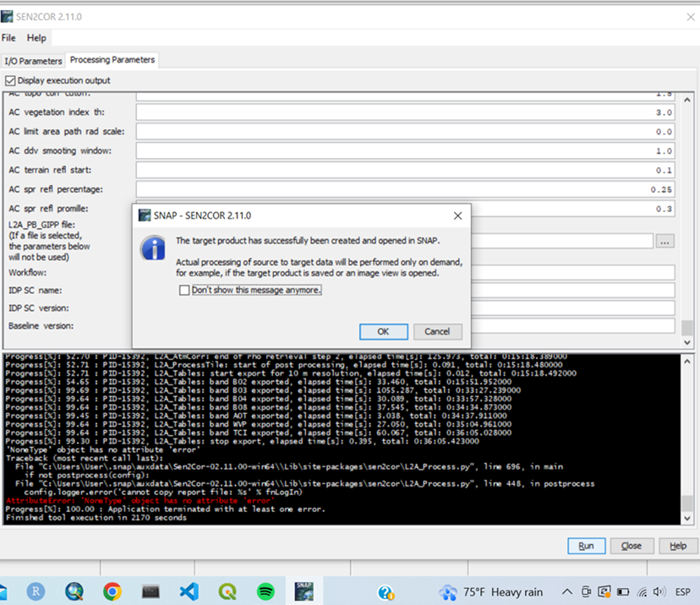Click the battery status tray icon
Image resolution: width=700 pixels, height=605 pixels.
(x=623, y=592)
